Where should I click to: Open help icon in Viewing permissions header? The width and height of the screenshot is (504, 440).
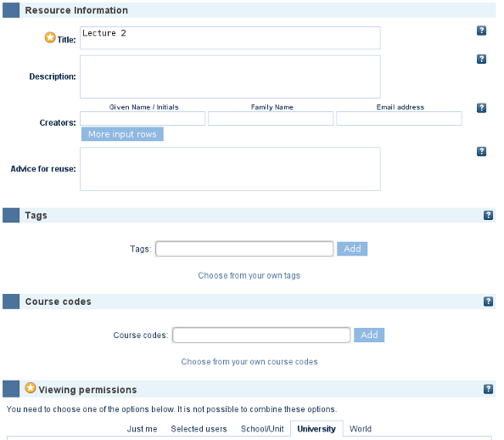[x=488, y=389]
